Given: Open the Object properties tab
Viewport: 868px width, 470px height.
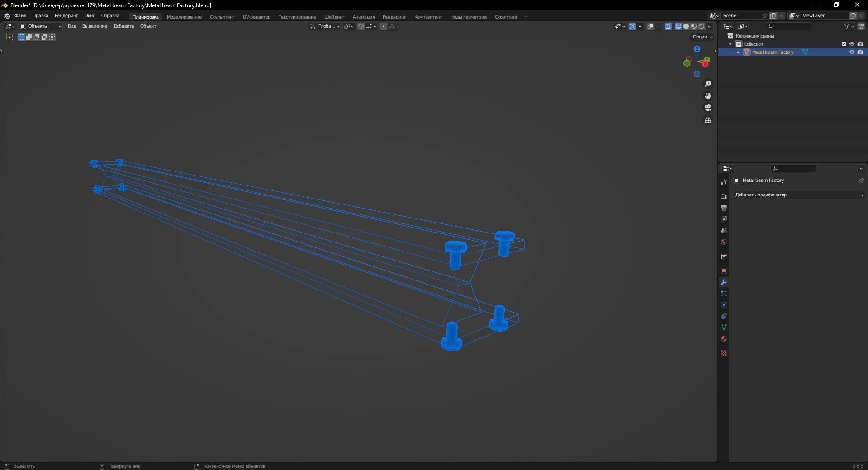Looking at the screenshot, I should (724, 271).
